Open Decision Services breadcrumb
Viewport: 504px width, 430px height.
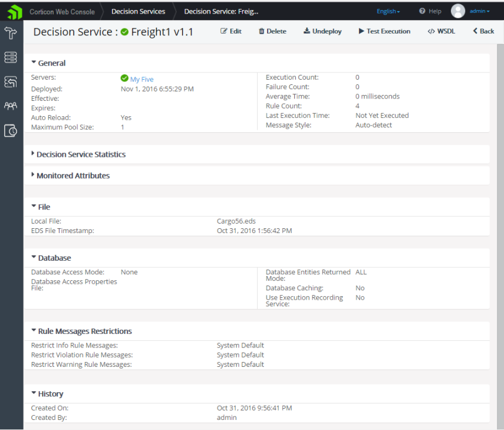pyautogui.click(x=138, y=12)
